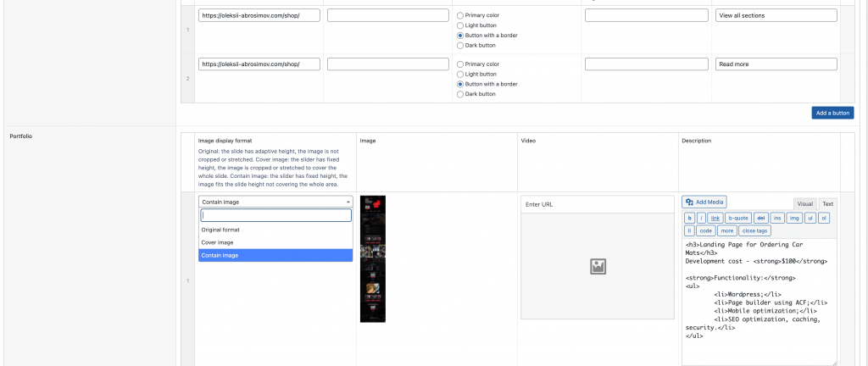
Task: Choose Cover image option
Action: 275,242
